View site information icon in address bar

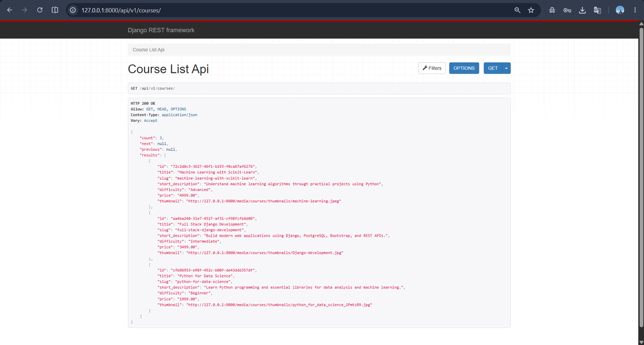pyautogui.click(x=72, y=10)
